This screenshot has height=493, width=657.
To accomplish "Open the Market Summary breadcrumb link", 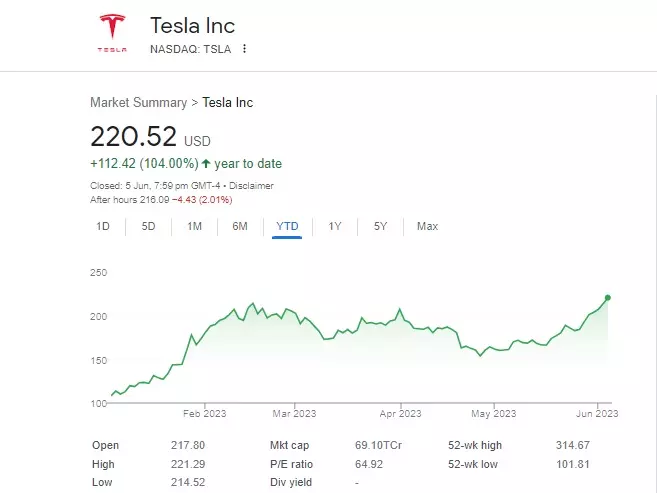I will pyautogui.click(x=138, y=102).
